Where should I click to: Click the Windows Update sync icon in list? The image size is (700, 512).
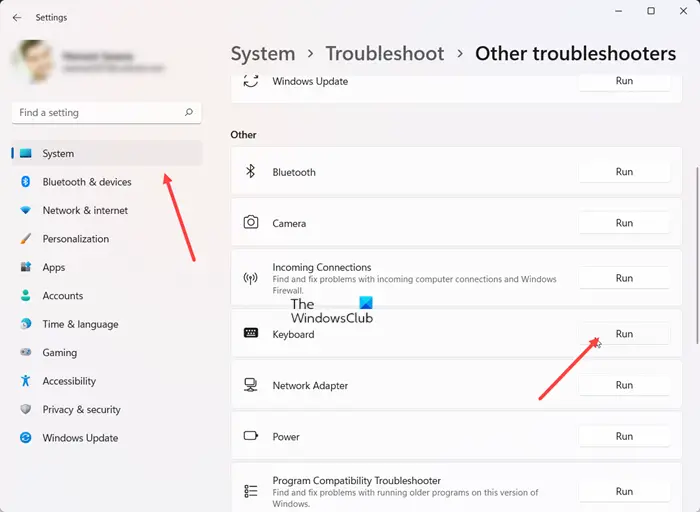click(250, 81)
